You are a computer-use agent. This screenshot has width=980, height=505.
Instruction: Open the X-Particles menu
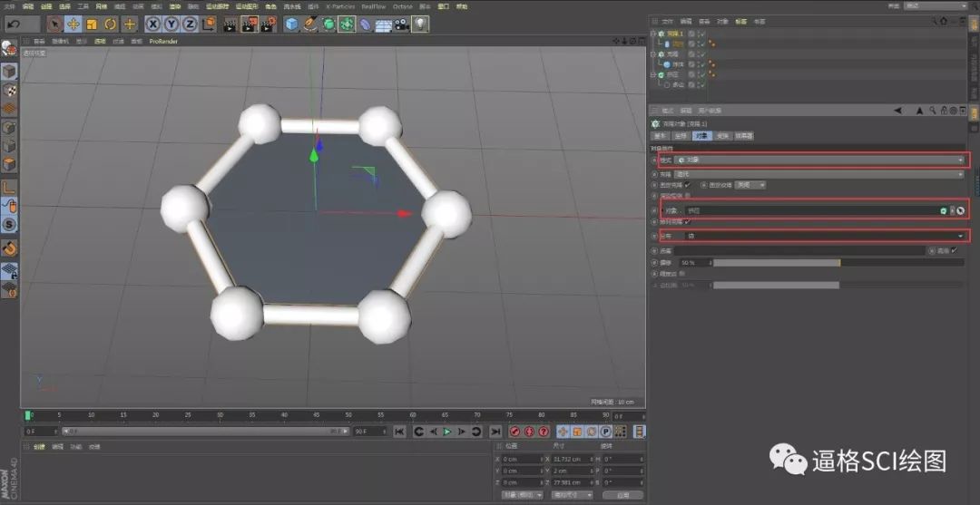[x=340, y=6]
